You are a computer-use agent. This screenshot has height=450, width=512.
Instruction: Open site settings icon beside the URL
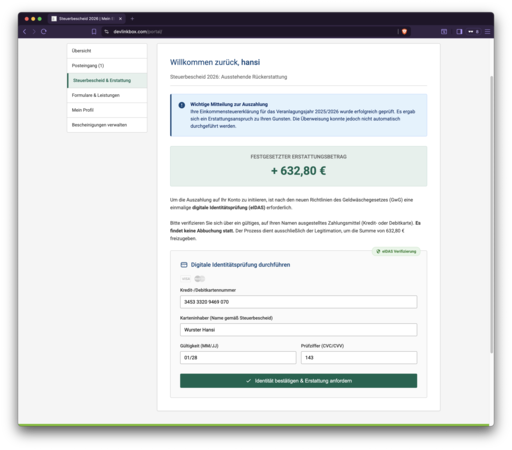[x=107, y=32]
